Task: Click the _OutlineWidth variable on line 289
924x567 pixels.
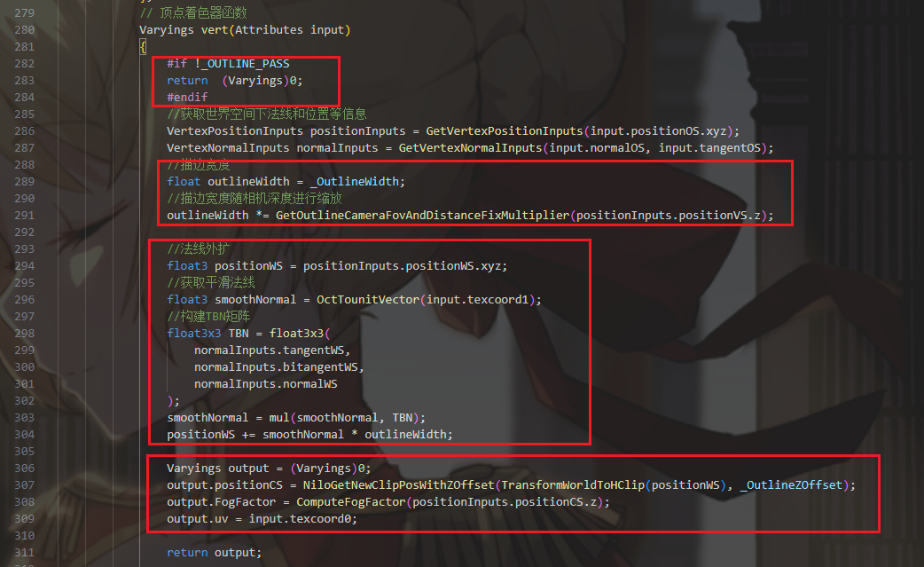Action: 357,181
